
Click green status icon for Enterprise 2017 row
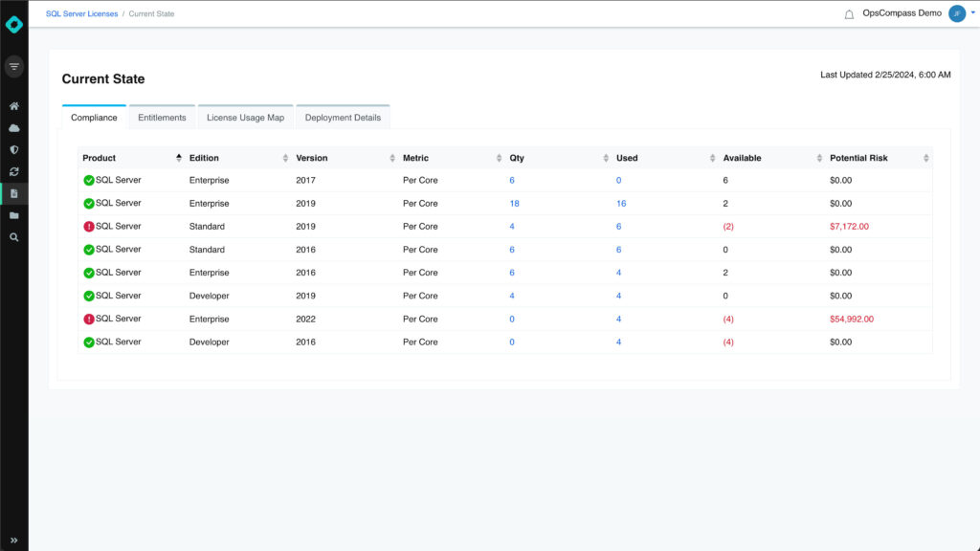pos(89,181)
